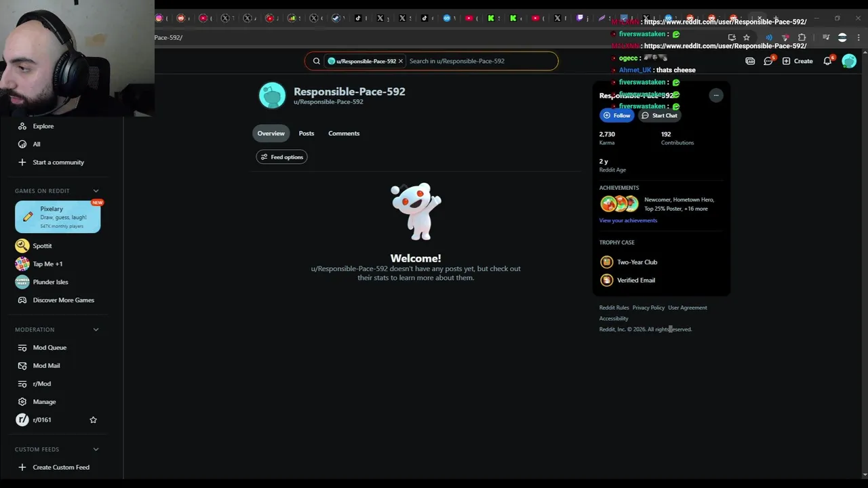This screenshot has height=488, width=868.
Task: Click the Verified Email trophy
Action: click(x=628, y=280)
